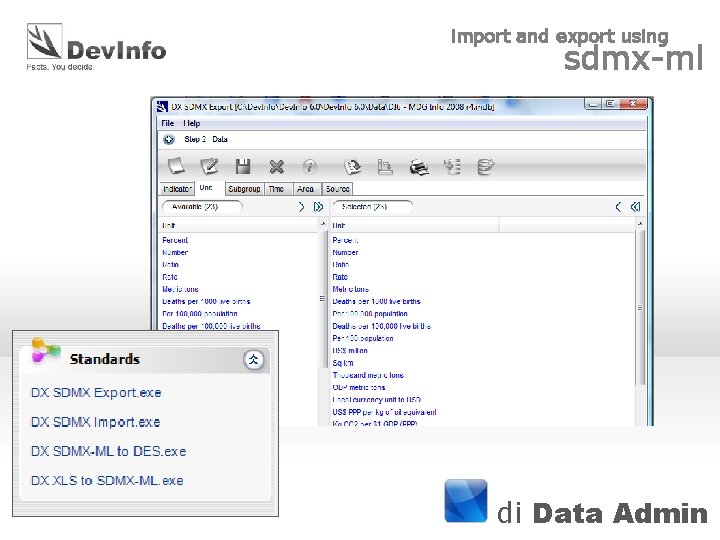Select Percent in the Available list
This screenshot has width=720, height=540.
point(175,240)
